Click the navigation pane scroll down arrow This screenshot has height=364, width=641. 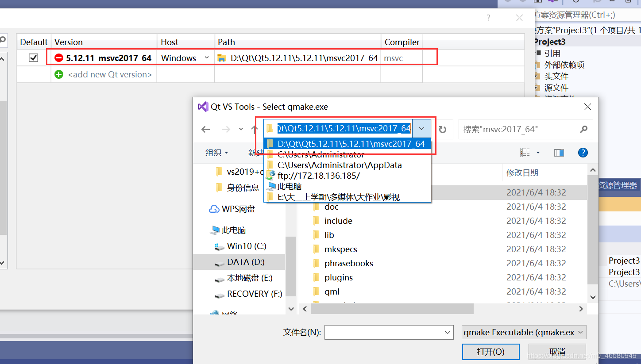click(291, 309)
